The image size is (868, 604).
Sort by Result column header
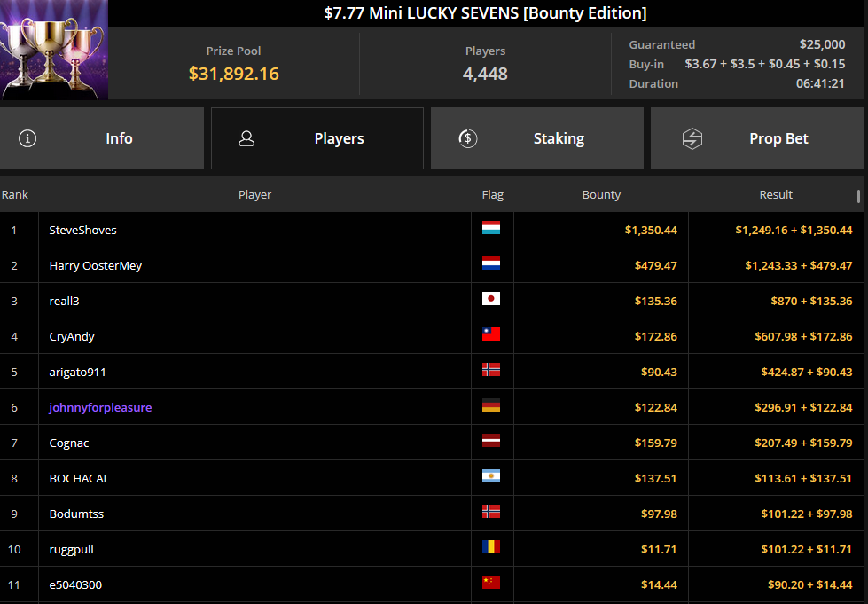point(776,195)
